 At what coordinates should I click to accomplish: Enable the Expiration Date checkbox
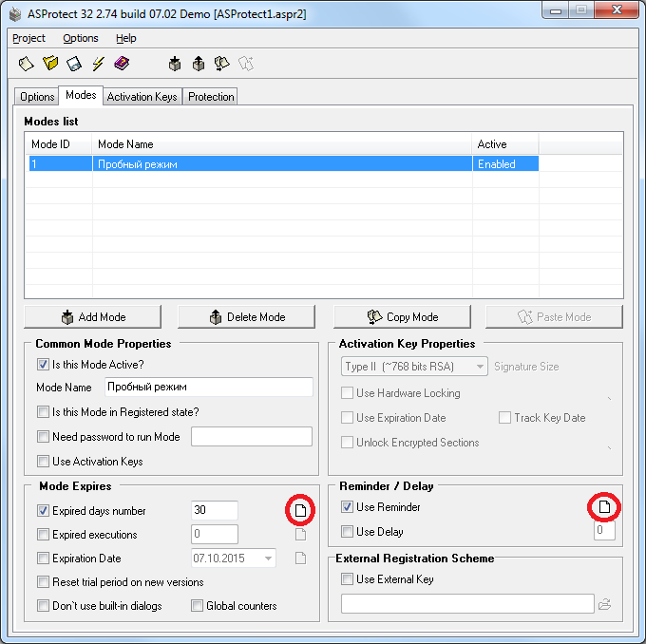pos(43,559)
